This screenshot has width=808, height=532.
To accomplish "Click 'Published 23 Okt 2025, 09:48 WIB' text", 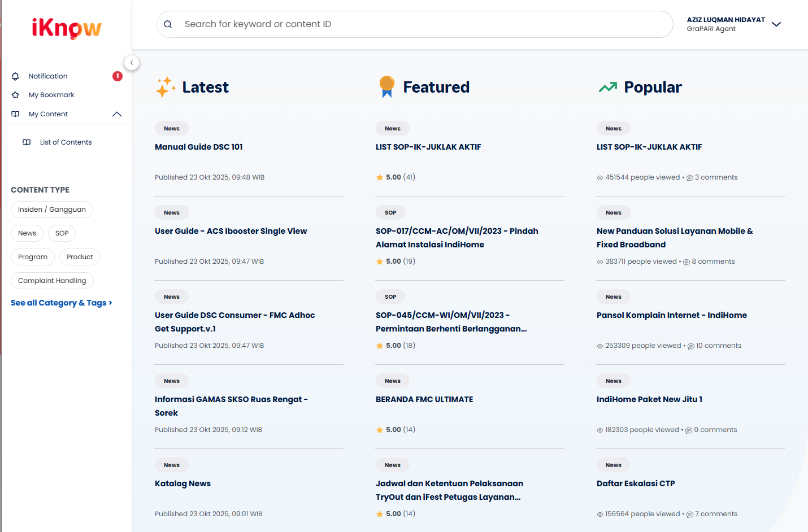I will click(x=210, y=177).
